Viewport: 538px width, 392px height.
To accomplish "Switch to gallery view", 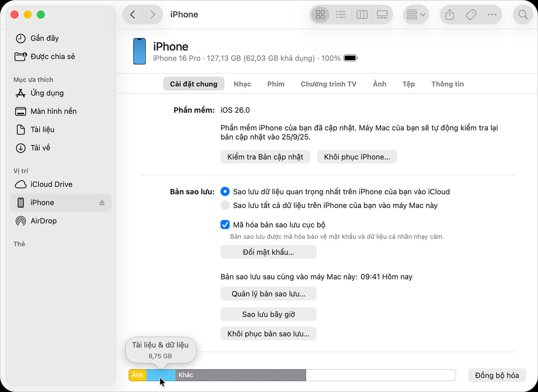I will [382, 15].
